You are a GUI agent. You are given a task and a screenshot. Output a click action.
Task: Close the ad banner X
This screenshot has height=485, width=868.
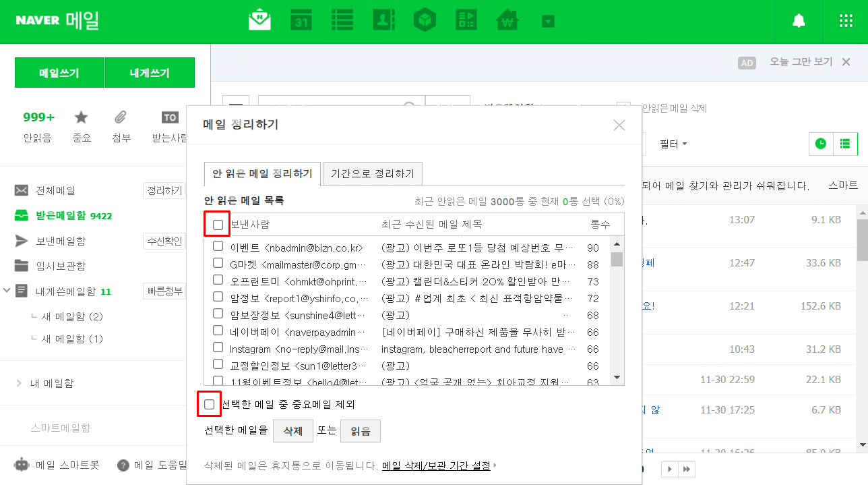pyautogui.click(x=846, y=61)
